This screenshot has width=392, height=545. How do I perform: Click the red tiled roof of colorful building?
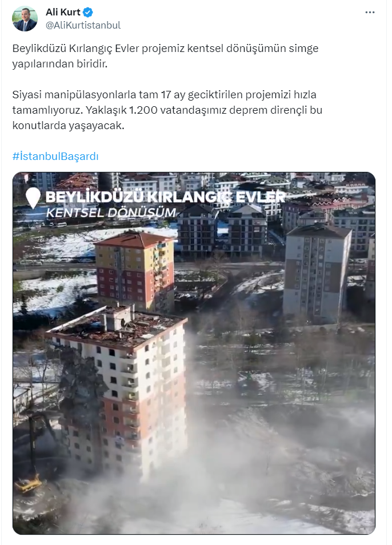134,239
